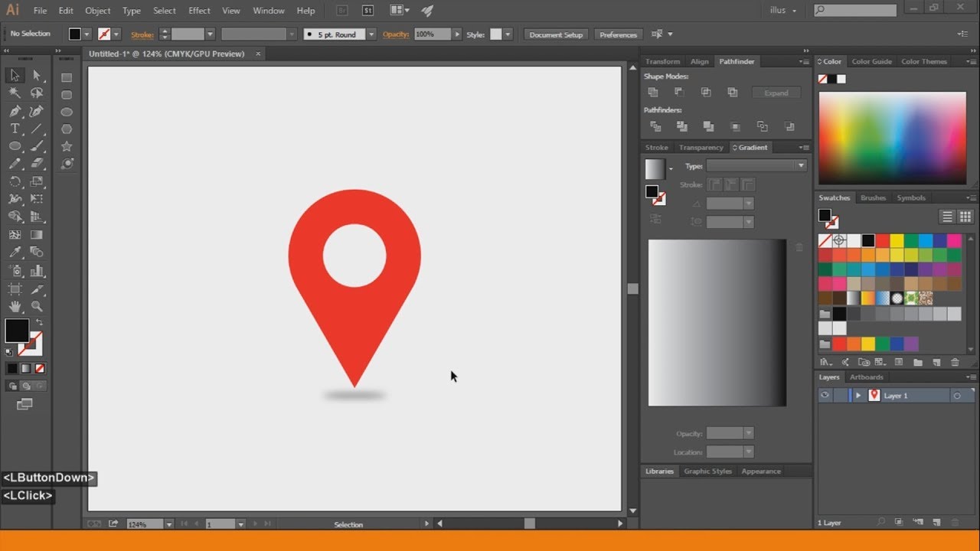Select the Eraser tool
Viewport: 980px width, 551px height.
tap(36, 164)
